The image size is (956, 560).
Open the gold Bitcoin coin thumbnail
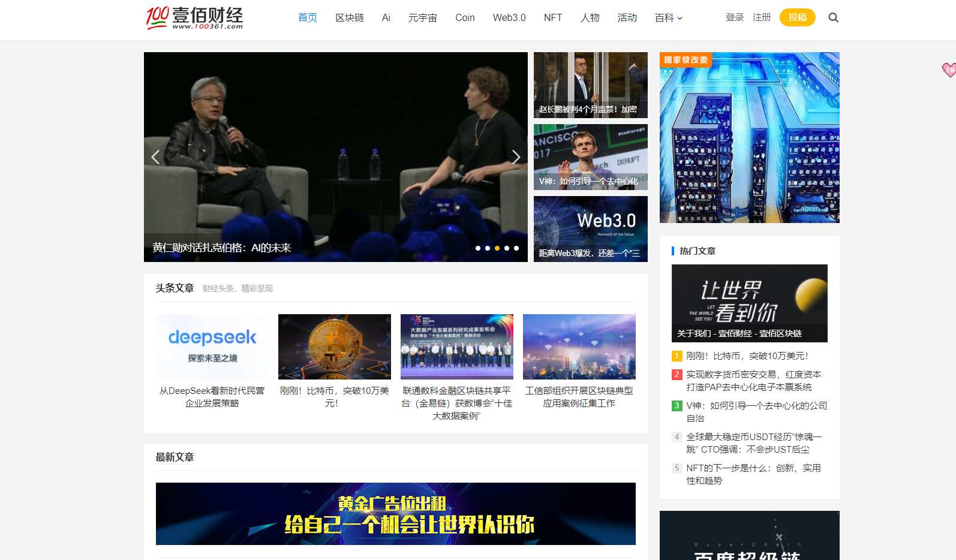pos(335,347)
